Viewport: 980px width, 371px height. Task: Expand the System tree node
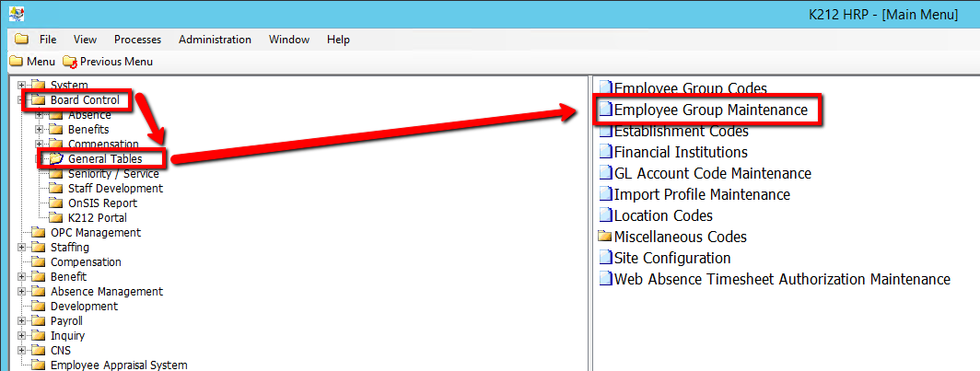21,86
